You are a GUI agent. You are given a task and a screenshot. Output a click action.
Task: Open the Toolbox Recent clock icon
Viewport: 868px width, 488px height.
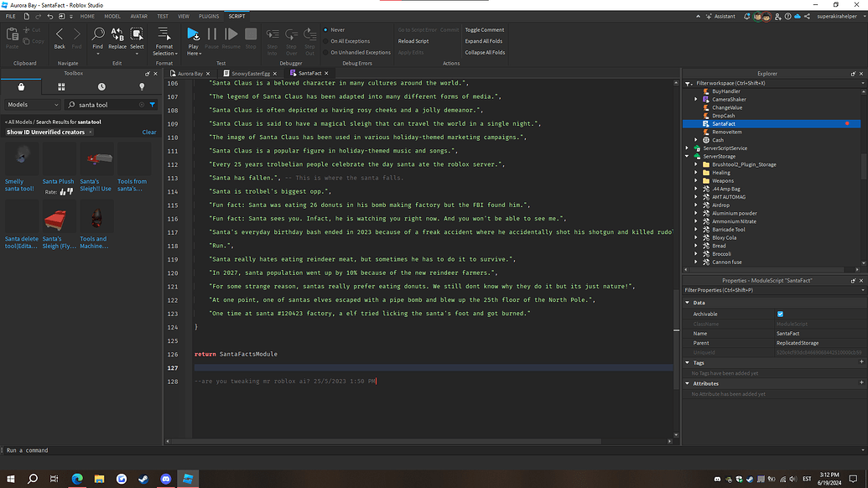click(101, 87)
